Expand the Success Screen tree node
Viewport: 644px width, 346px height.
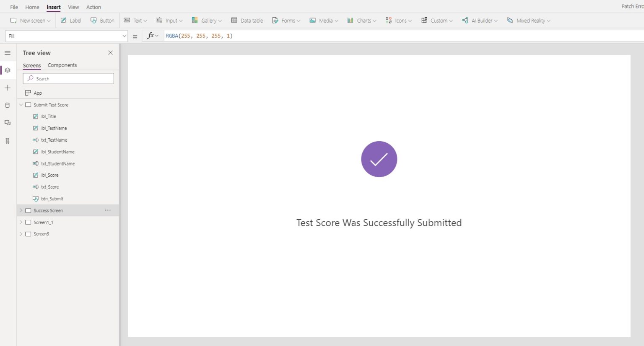(x=21, y=210)
